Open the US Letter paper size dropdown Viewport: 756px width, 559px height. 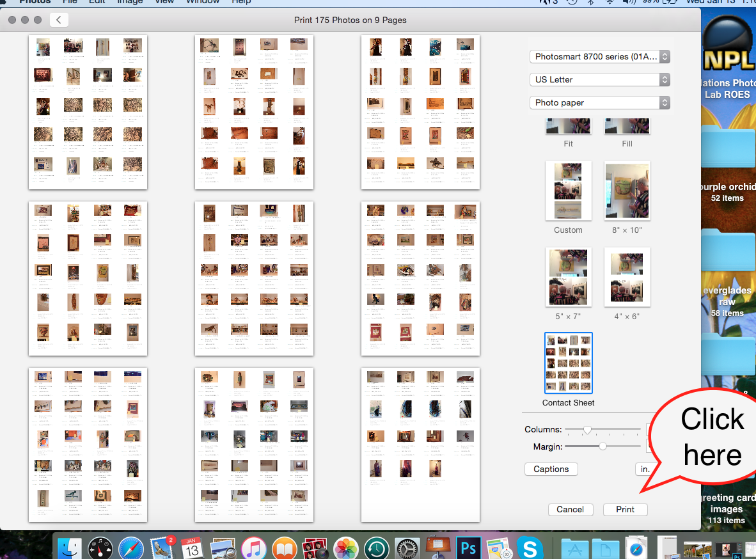pyautogui.click(x=600, y=79)
